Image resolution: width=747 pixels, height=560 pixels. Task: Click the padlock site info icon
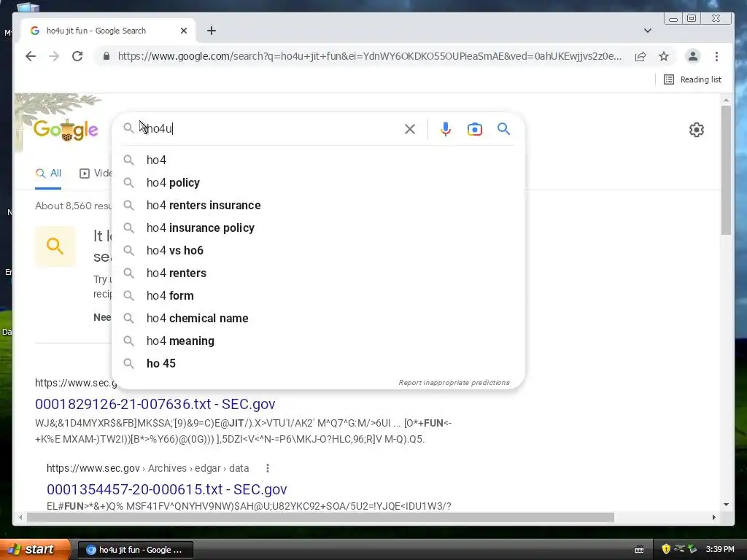(x=107, y=56)
